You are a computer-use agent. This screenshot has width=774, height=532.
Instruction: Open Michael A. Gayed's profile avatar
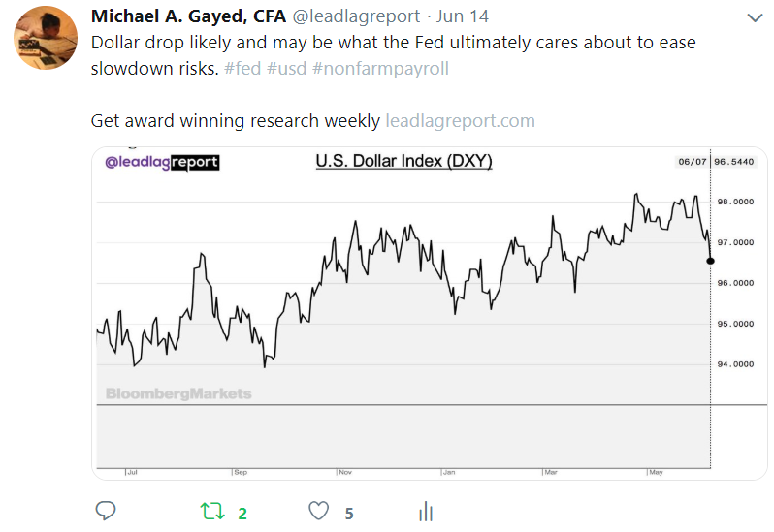pyautogui.click(x=46, y=37)
